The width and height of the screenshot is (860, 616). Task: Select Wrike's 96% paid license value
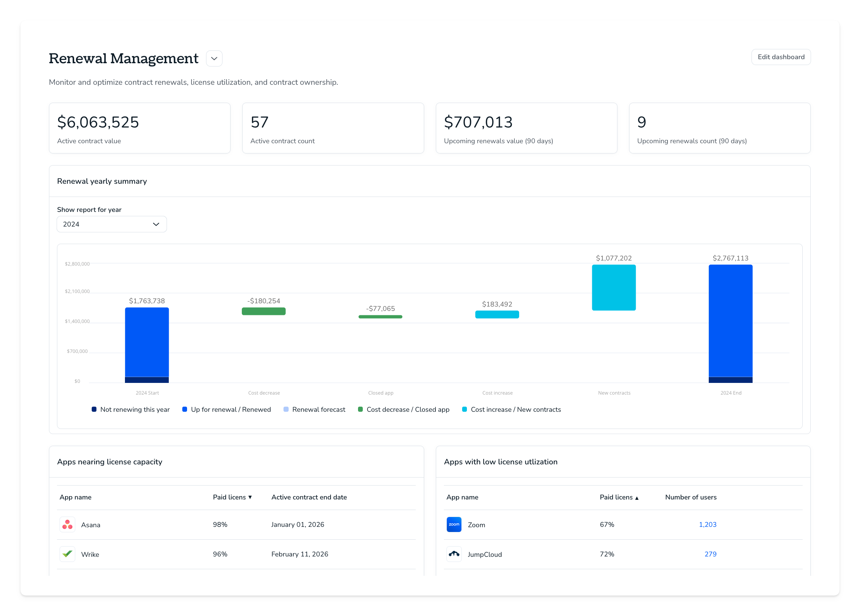coord(220,554)
